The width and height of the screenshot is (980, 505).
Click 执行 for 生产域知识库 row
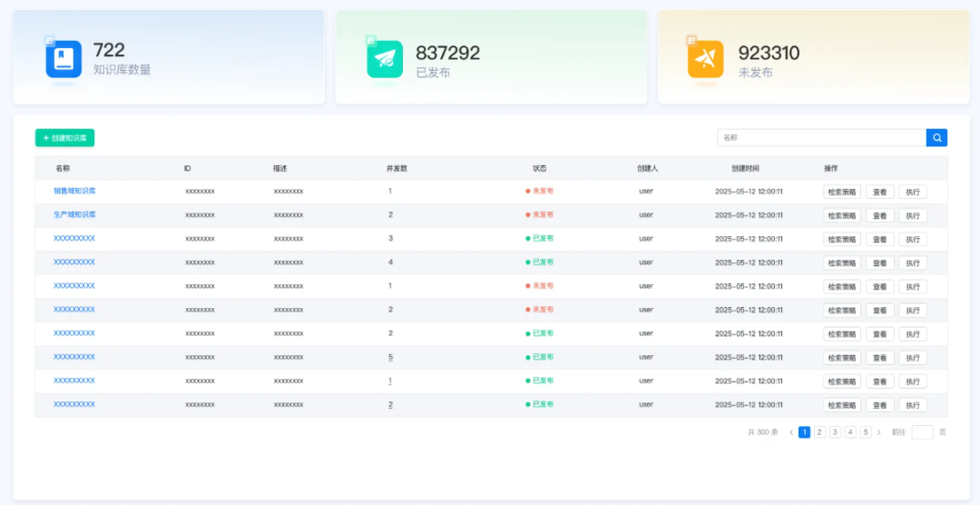pos(913,216)
